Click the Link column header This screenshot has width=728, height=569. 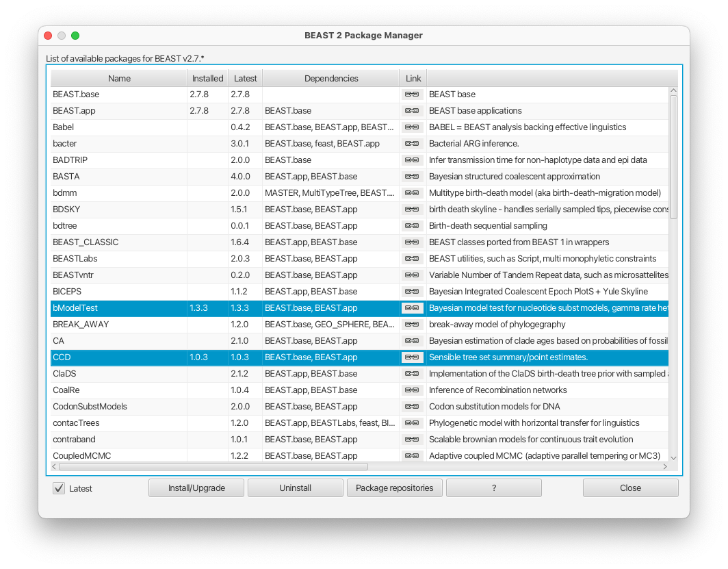click(x=413, y=79)
